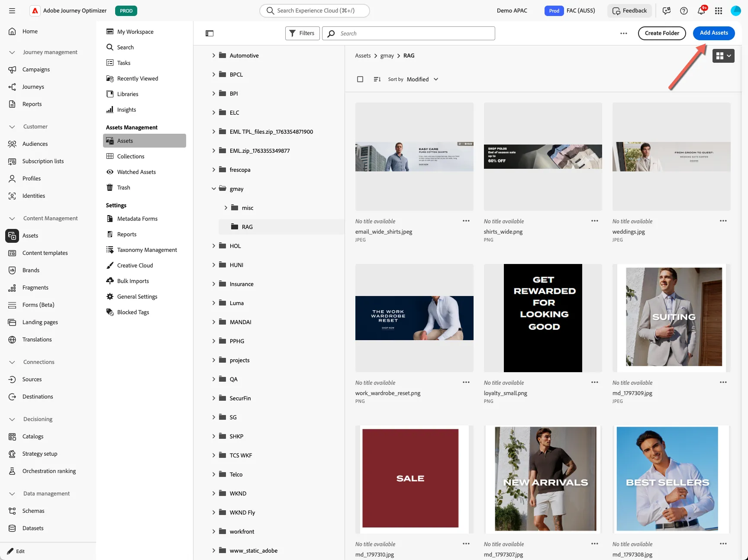Open the SALE image thumbnail
Screen dimensions: 748x560
coord(414,479)
